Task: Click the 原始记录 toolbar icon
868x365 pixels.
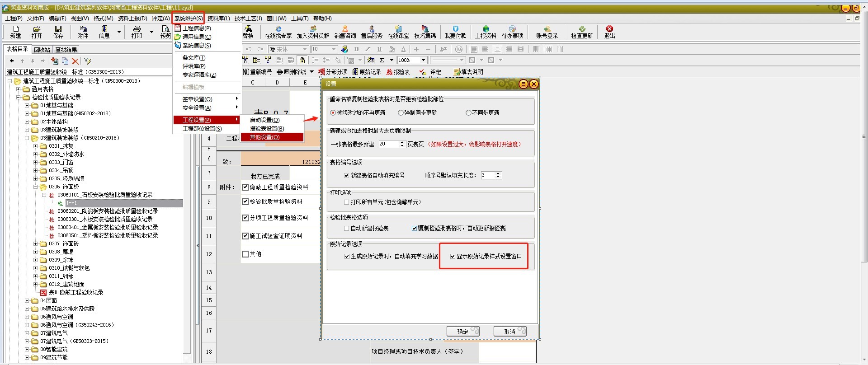Action: [x=367, y=72]
